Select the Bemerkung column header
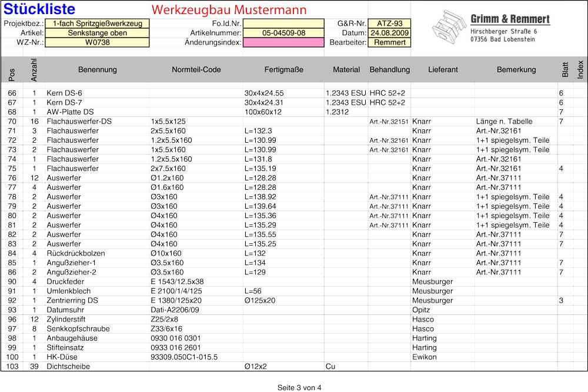Viewport: 588px width, 392px height. [x=516, y=70]
